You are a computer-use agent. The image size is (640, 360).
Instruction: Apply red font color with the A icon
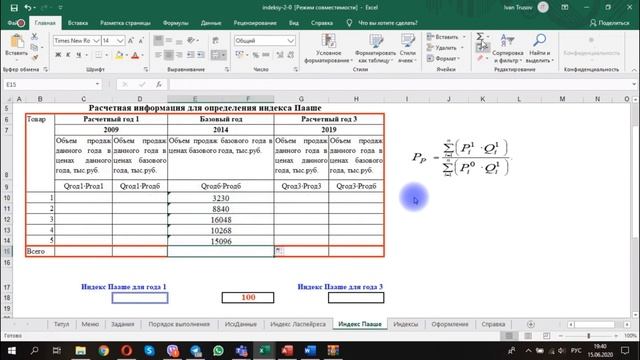click(135, 55)
